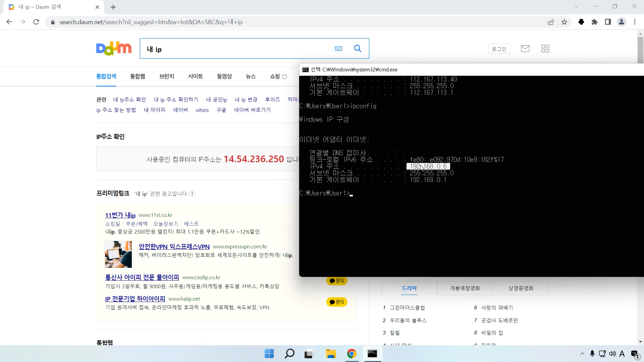
Task: Click the volume icon in system tray
Action: [x=613, y=354]
